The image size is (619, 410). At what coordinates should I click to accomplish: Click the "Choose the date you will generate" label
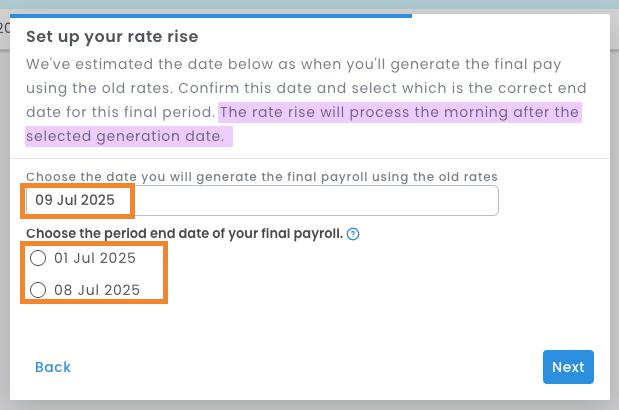point(262,176)
